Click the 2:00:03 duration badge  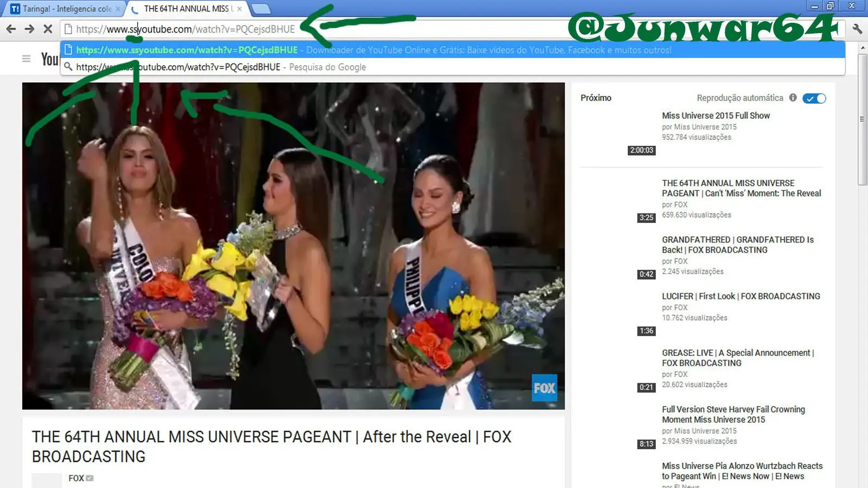tap(641, 150)
